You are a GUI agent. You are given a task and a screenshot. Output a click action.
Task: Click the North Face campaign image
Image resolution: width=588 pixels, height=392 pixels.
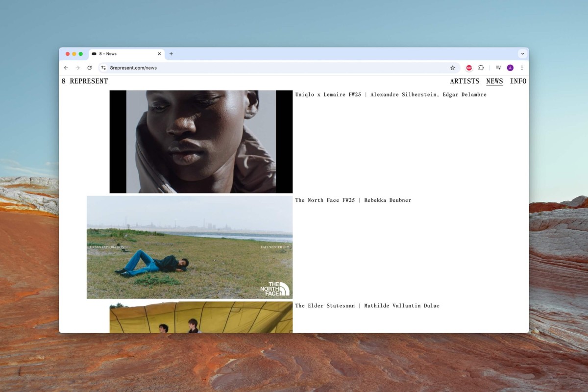coord(190,247)
